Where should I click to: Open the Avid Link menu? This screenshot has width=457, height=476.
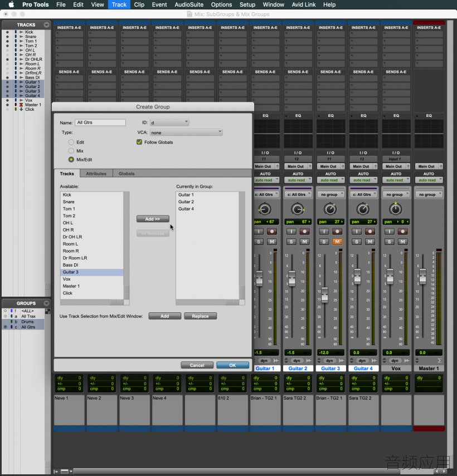click(304, 4)
